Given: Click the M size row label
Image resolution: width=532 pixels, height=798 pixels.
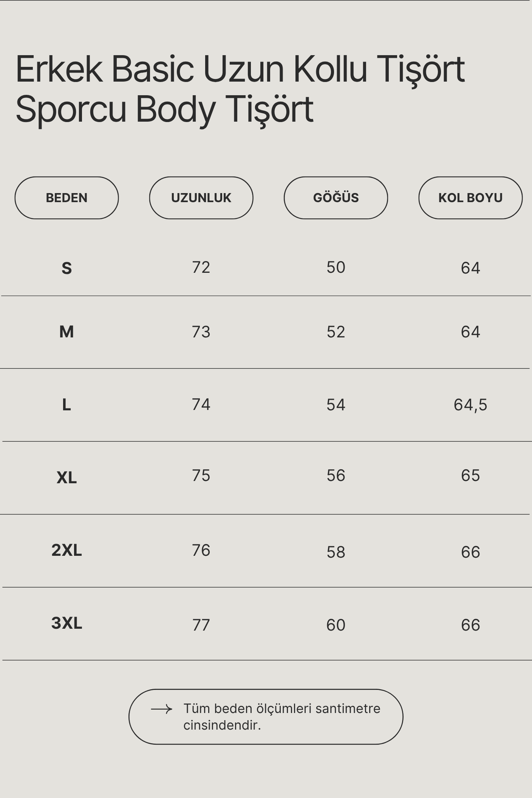Looking at the screenshot, I should (66, 332).
